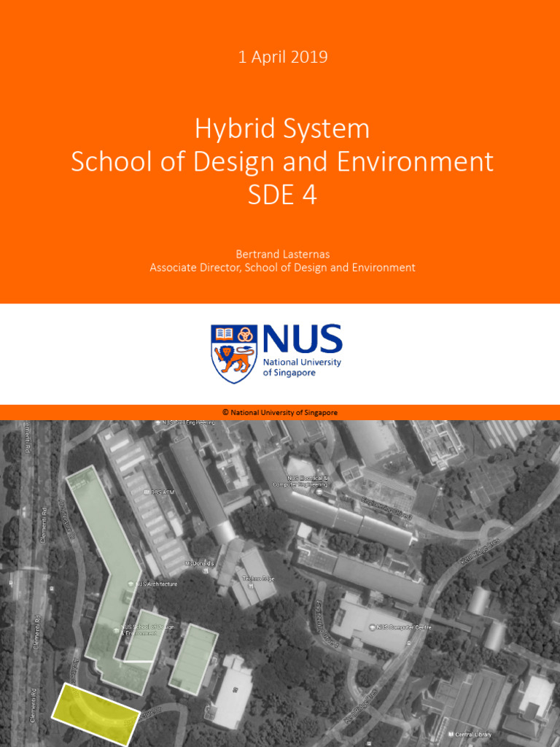Click the '© National University of Singapore' notice

tap(280, 413)
